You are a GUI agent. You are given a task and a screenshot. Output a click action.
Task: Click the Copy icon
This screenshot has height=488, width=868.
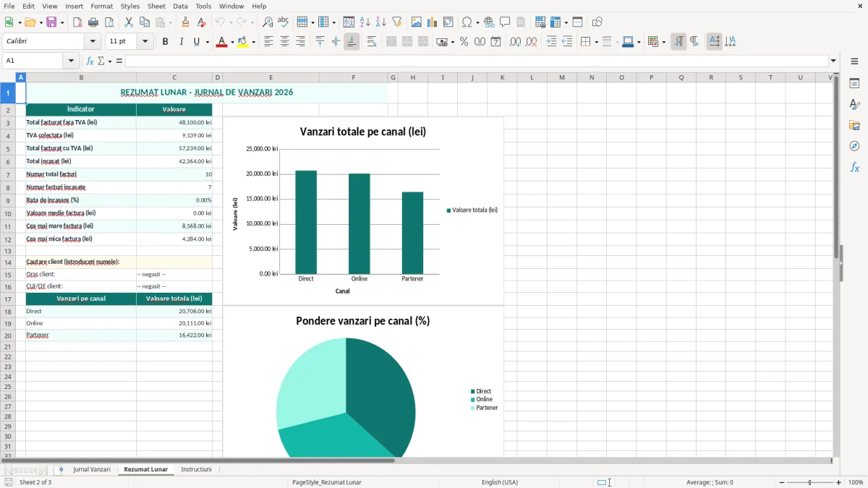tap(145, 22)
